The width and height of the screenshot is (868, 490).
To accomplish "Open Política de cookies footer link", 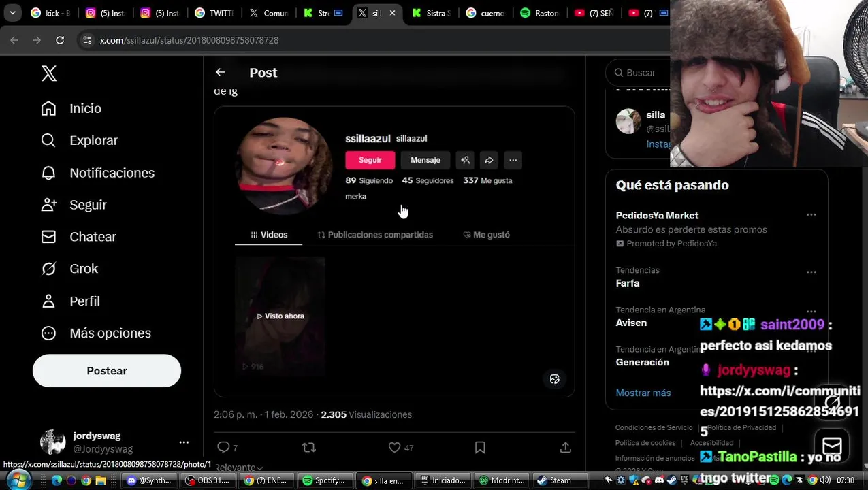I will coord(645,443).
